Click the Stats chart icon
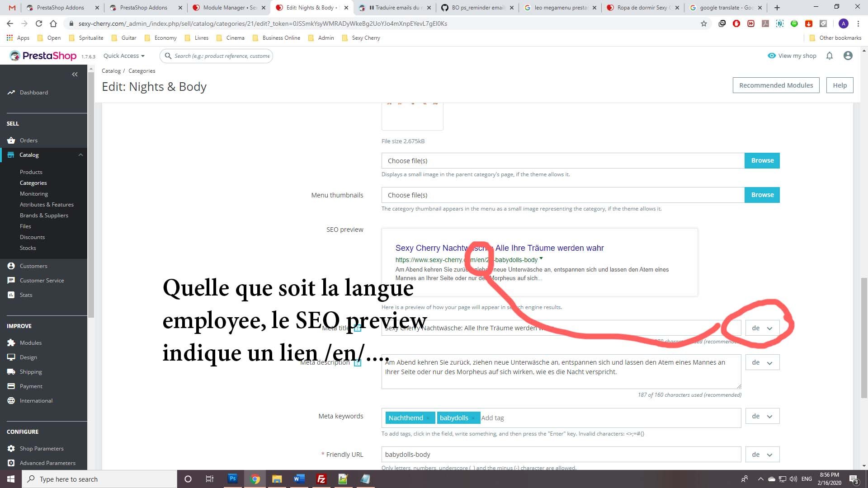The height and width of the screenshot is (488, 868). click(11, 295)
